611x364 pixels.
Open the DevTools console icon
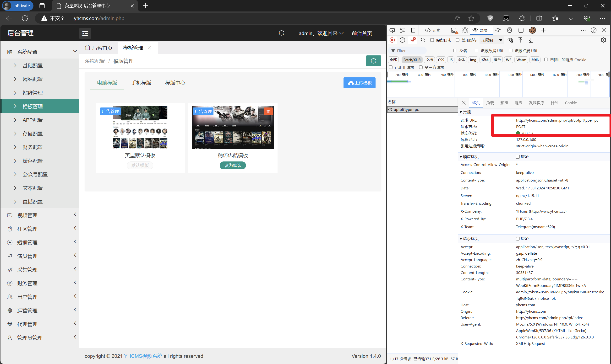click(x=454, y=30)
